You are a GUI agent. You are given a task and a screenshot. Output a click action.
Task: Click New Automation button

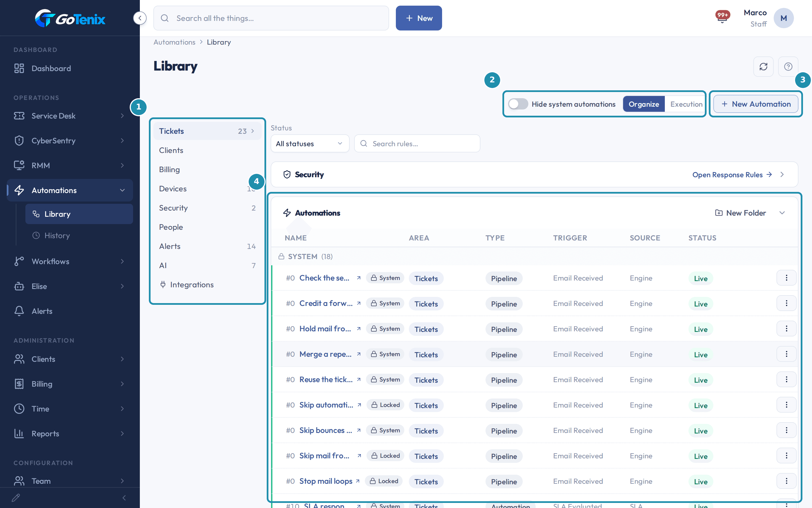click(756, 104)
